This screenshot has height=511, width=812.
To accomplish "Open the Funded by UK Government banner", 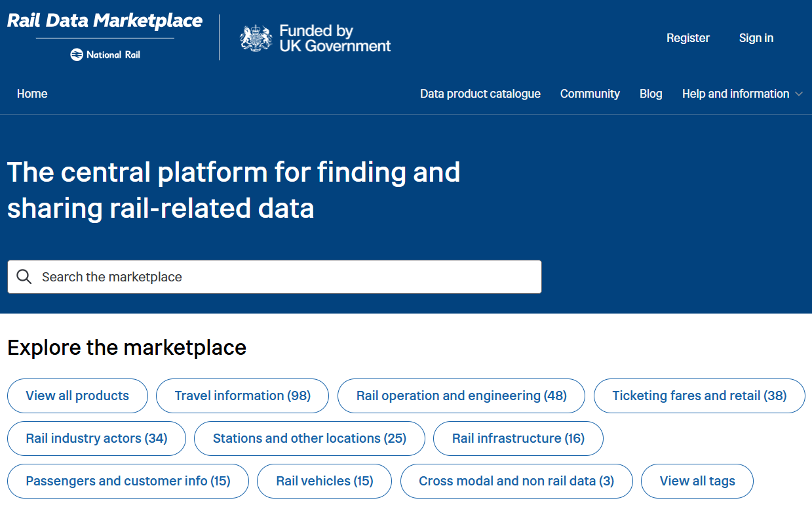I will pos(315,37).
